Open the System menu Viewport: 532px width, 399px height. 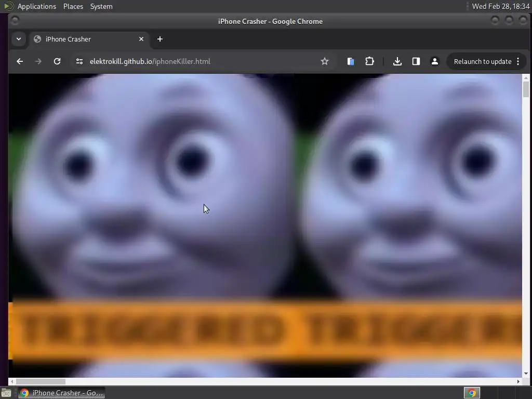coord(101,6)
